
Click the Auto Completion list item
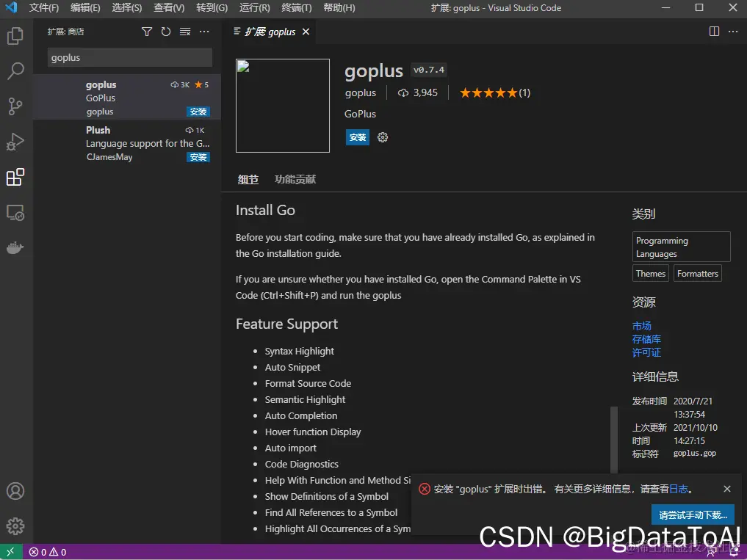[301, 415]
